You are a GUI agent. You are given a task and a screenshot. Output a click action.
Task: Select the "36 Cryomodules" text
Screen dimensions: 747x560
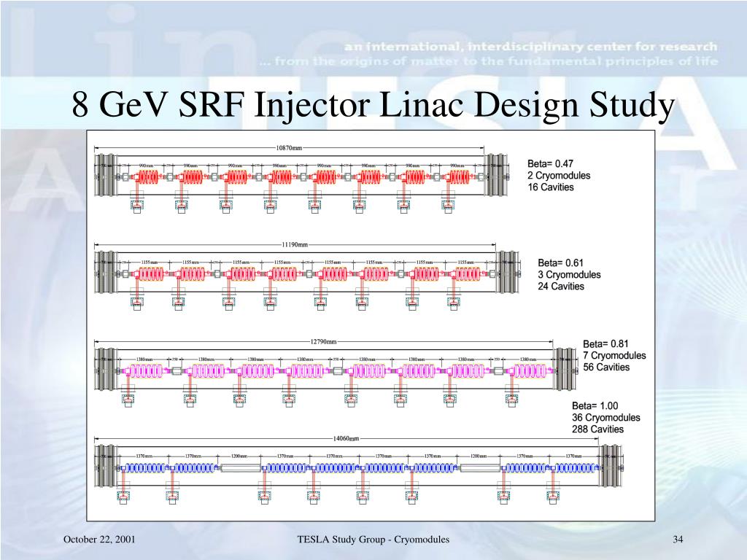(x=606, y=418)
